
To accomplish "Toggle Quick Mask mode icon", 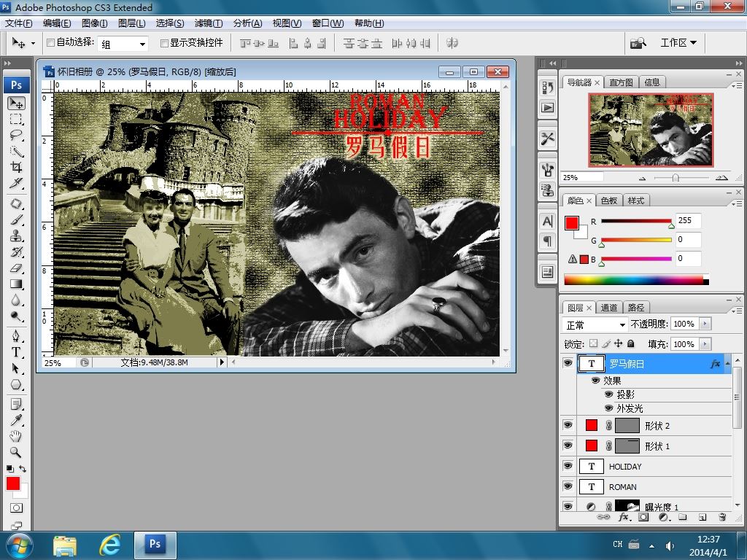I will point(16,507).
